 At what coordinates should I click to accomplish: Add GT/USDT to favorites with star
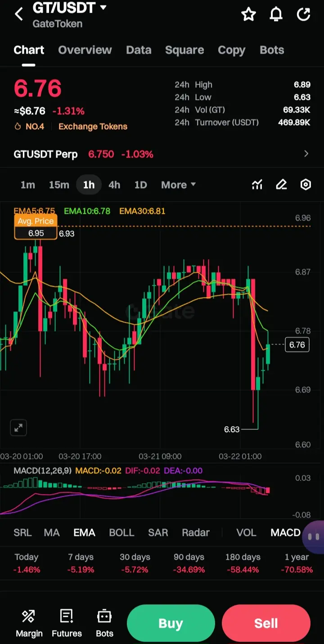(248, 14)
